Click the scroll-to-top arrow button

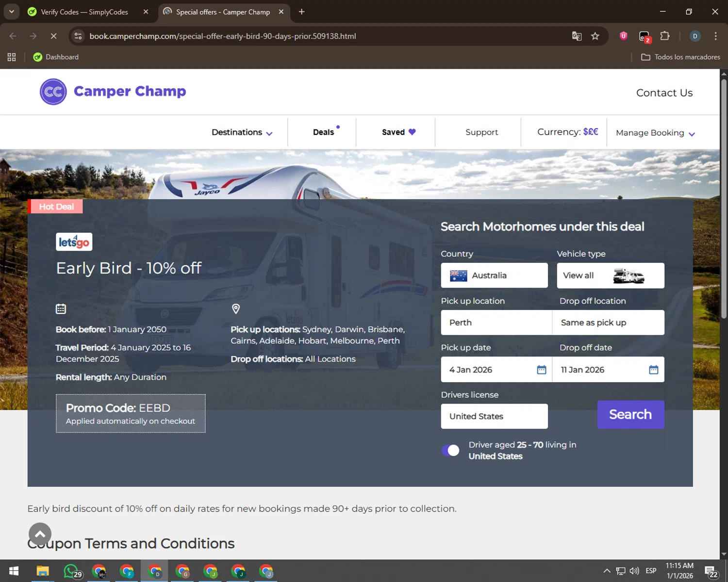[40, 534]
